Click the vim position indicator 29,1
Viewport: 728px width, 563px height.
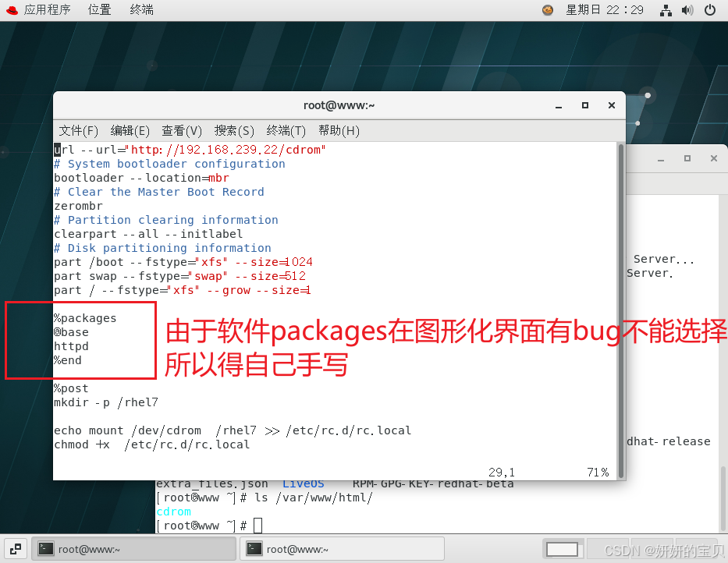pyautogui.click(x=502, y=473)
